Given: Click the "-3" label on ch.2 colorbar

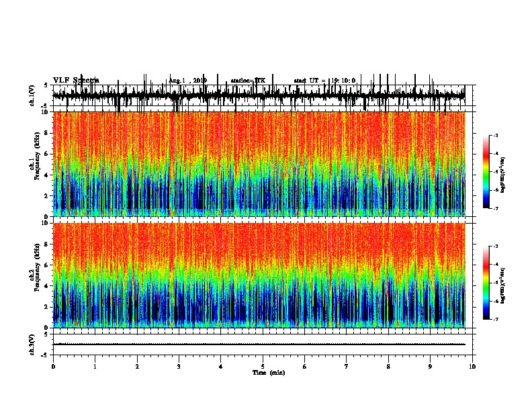Looking at the screenshot, I should 495,246.
